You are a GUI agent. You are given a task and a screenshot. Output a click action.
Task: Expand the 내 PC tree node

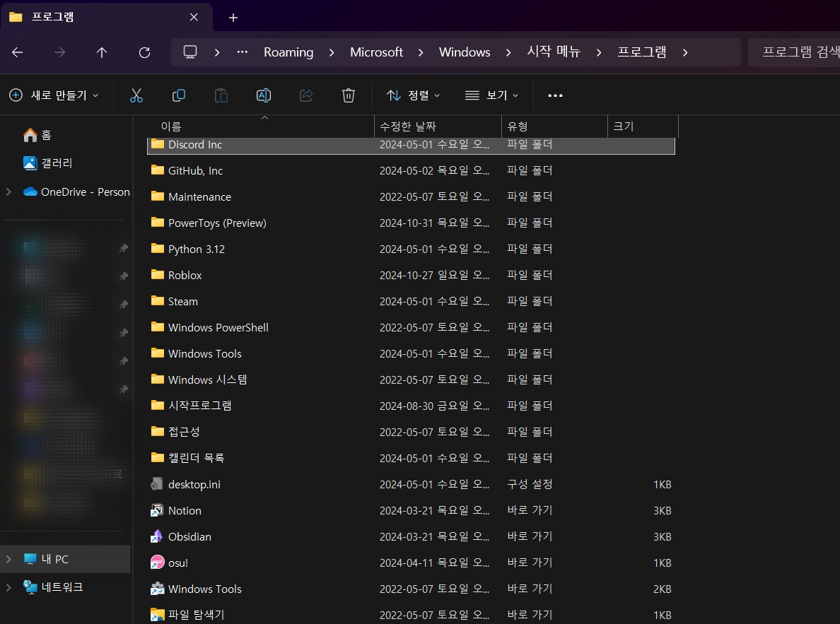click(8, 559)
